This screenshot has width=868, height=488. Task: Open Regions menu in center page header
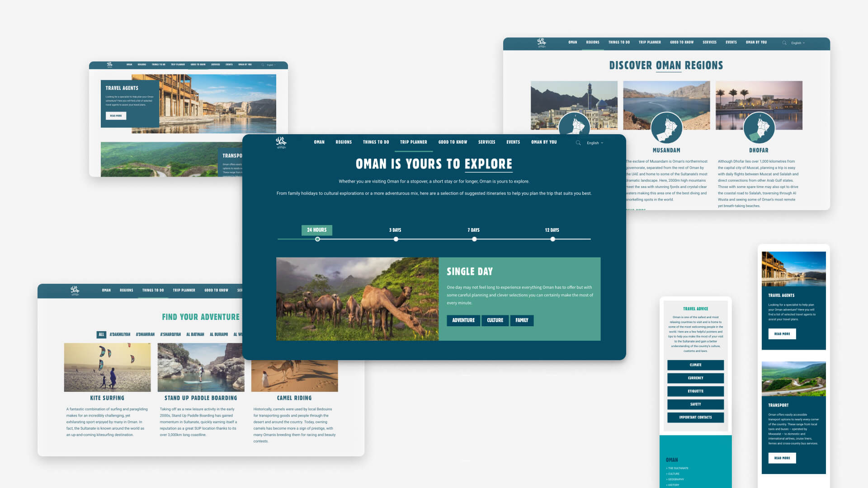(x=344, y=142)
